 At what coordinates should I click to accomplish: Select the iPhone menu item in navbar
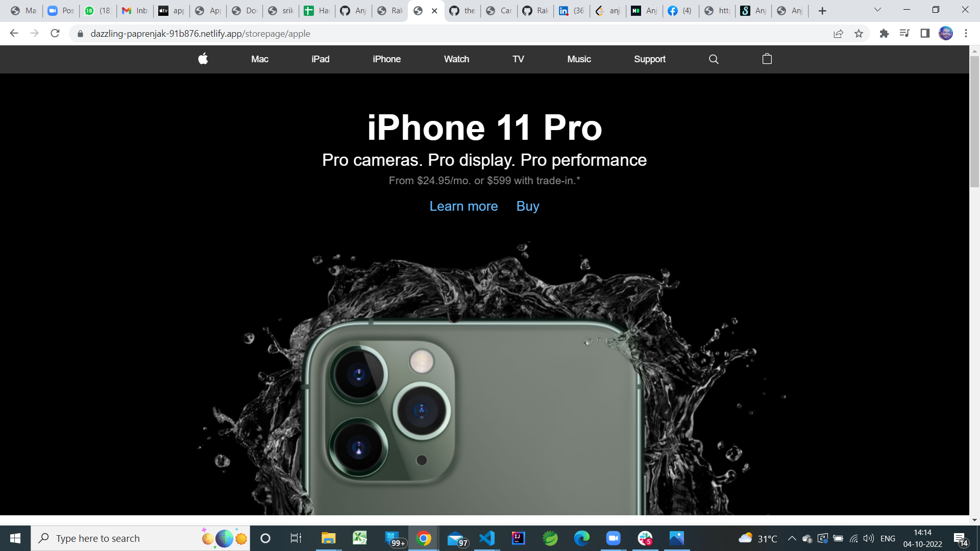click(386, 59)
